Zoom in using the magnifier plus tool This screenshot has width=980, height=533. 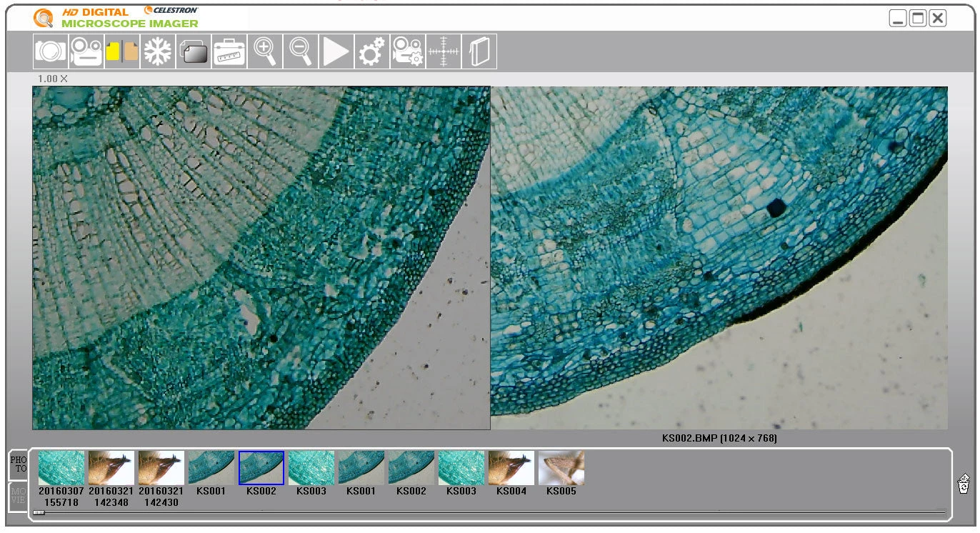click(x=264, y=51)
